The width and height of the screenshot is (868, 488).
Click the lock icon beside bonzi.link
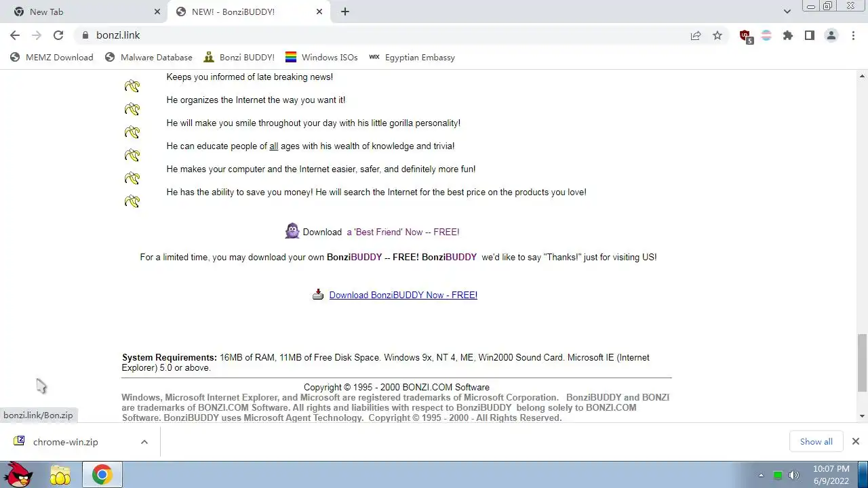[85, 35]
